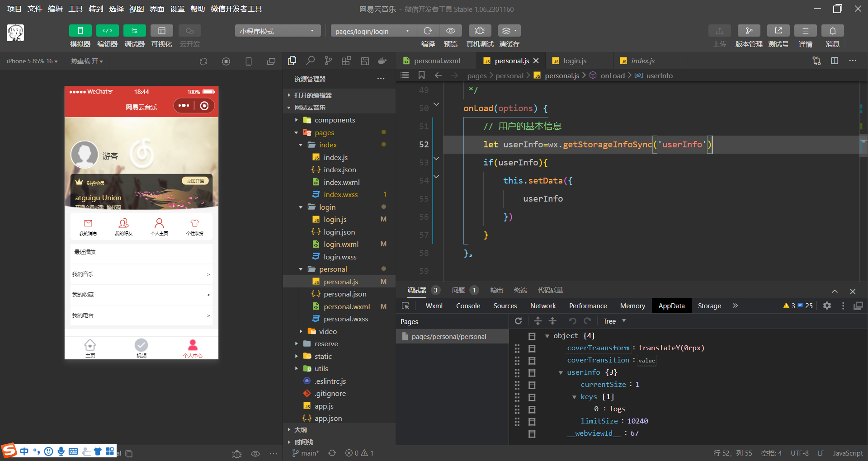Click the editor bookmark icon
Image resolution: width=868 pixels, height=461 pixels.
point(421,75)
